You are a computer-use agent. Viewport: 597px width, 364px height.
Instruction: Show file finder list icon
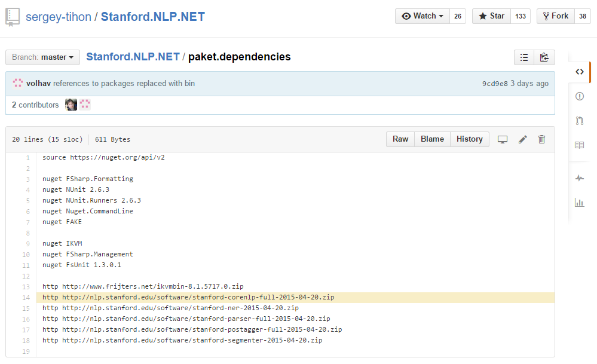524,57
